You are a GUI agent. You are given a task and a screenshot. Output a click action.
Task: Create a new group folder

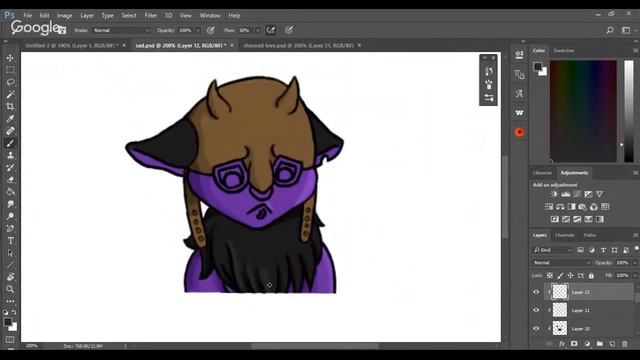coord(600,344)
